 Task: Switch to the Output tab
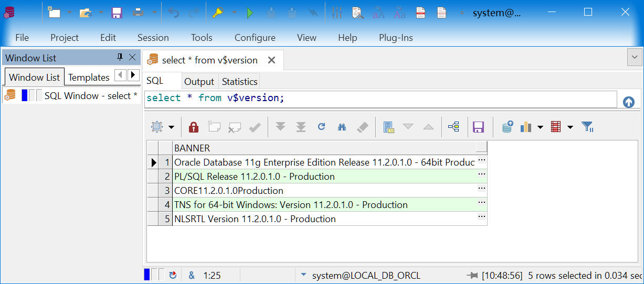199,82
